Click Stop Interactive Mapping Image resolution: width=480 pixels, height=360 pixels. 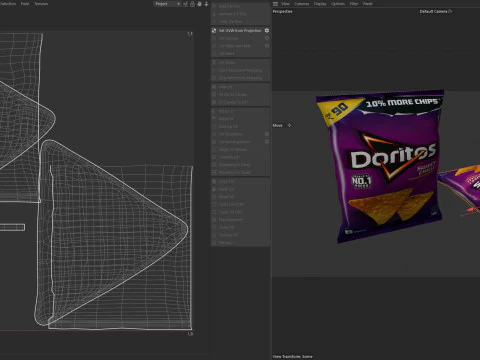click(x=240, y=78)
